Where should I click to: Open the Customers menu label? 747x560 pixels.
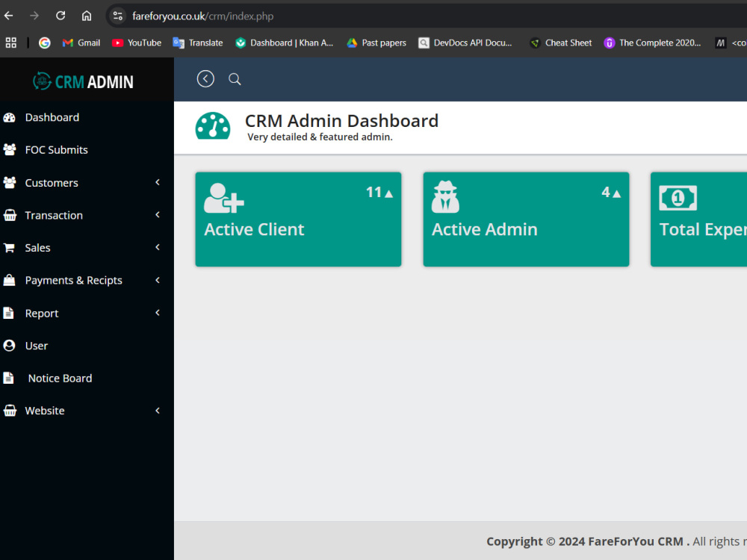(x=52, y=183)
